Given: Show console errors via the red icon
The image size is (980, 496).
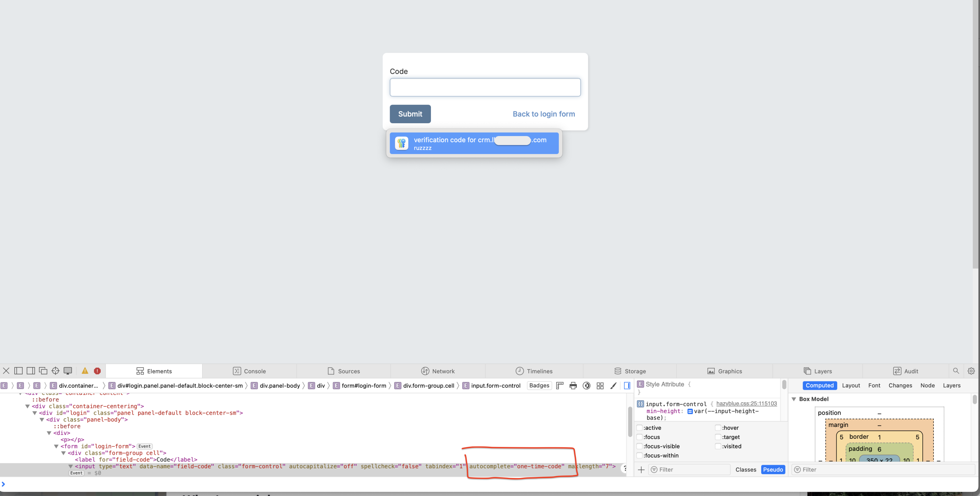Looking at the screenshot, I should coord(97,371).
